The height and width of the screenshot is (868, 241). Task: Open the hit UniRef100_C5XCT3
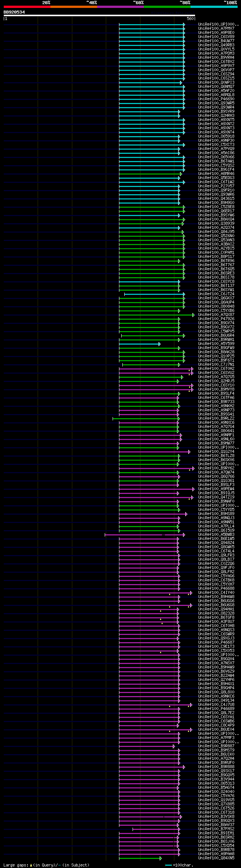216,144
